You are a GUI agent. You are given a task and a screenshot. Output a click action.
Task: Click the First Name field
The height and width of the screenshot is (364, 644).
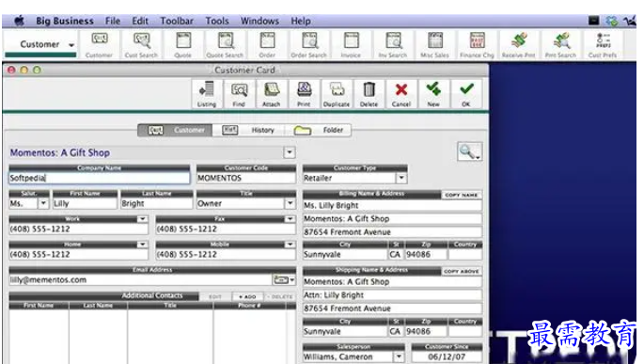click(85, 203)
